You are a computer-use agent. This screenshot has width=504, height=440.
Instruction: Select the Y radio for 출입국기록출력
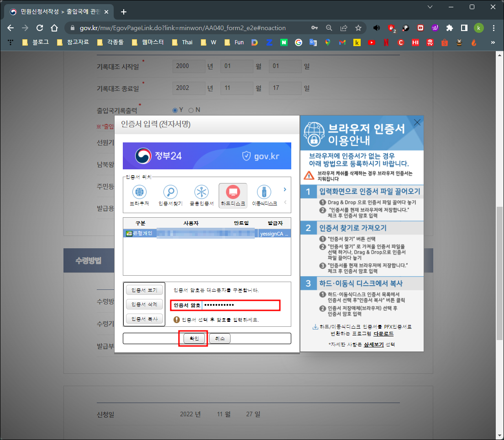pos(175,110)
